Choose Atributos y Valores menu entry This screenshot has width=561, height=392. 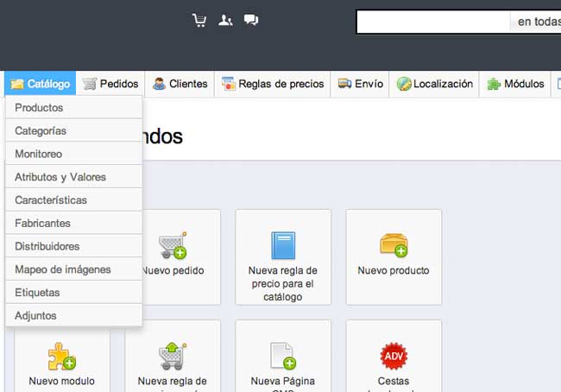pos(73,177)
